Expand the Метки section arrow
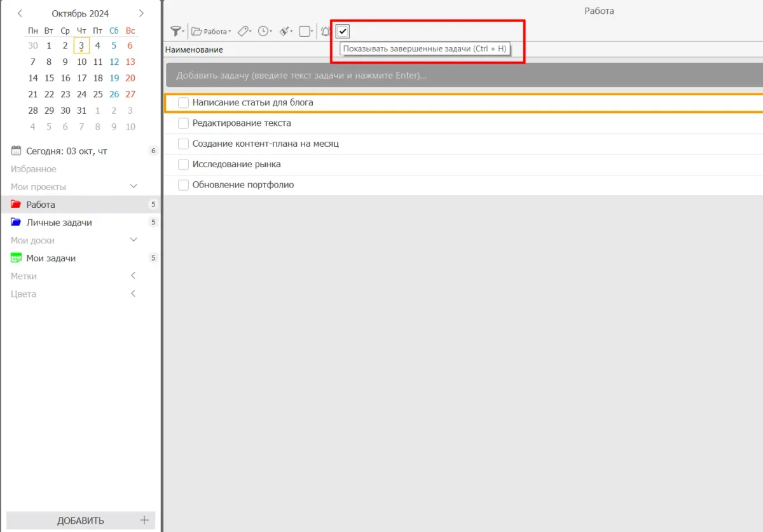Screen dimensions: 763x532 click(x=134, y=276)
